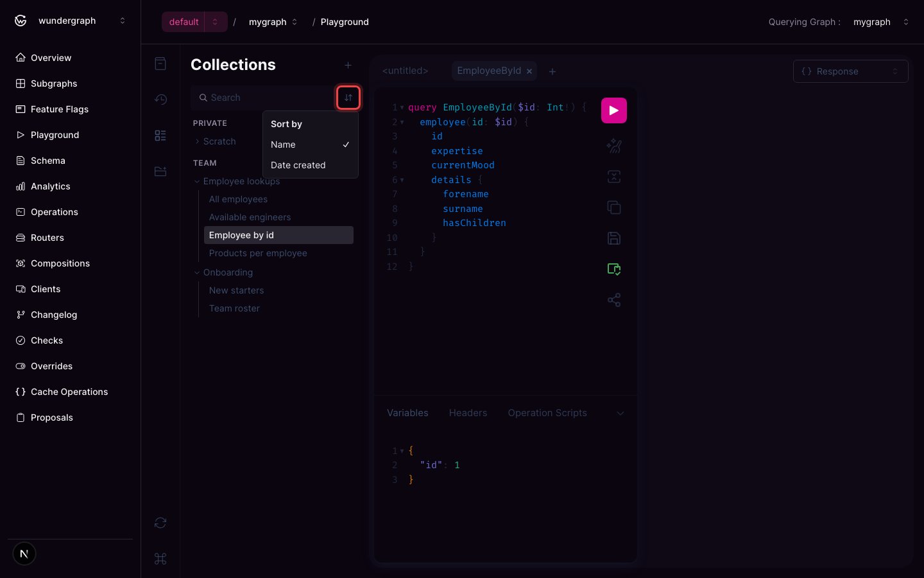
Task: Open Products per employee operation
Action: click(x=278, y=253)
